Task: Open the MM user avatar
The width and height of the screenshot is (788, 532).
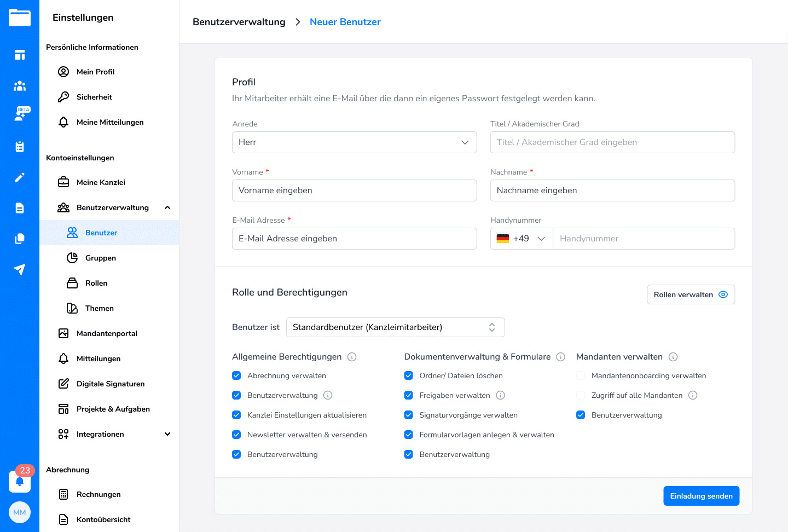Action: (20, 512)
